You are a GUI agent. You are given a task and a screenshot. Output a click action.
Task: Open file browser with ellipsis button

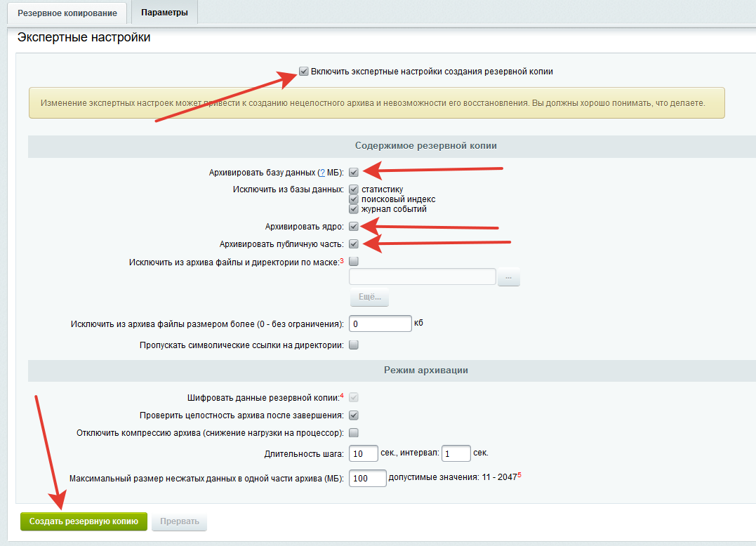(x=509, y=278)
